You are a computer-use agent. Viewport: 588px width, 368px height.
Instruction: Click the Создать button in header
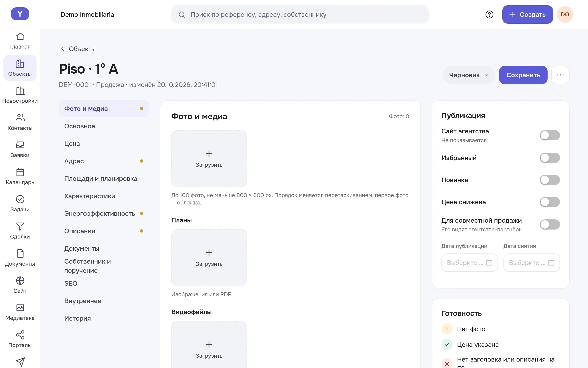[528, 14]
